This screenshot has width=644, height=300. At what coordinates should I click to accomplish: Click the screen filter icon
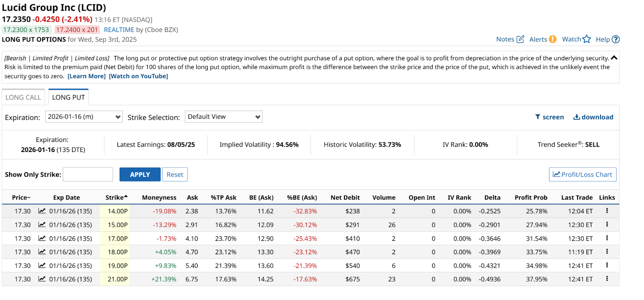(537, 117)
